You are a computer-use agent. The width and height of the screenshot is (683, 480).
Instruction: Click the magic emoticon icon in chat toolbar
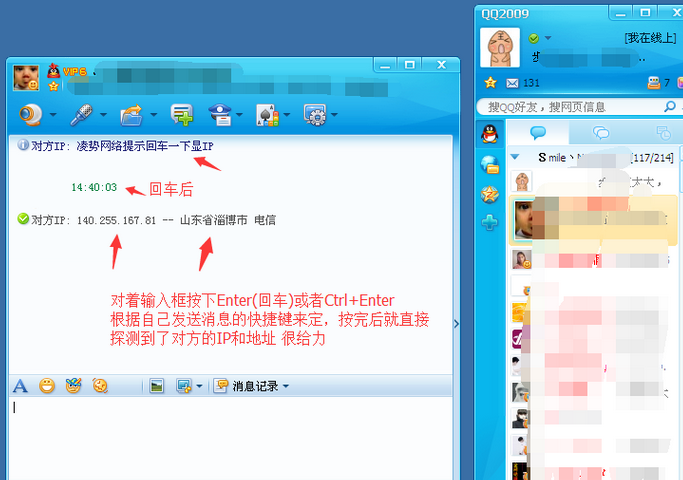click(73, 386)
